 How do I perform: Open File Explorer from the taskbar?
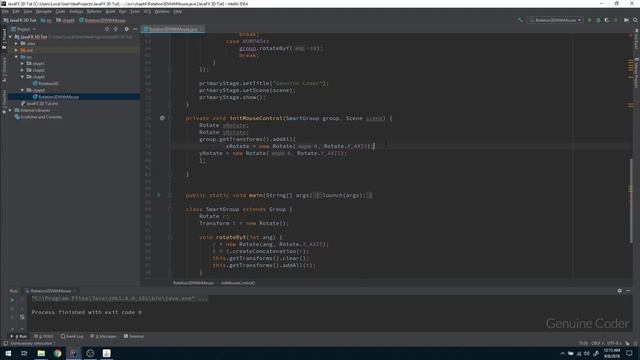(41, 353)
